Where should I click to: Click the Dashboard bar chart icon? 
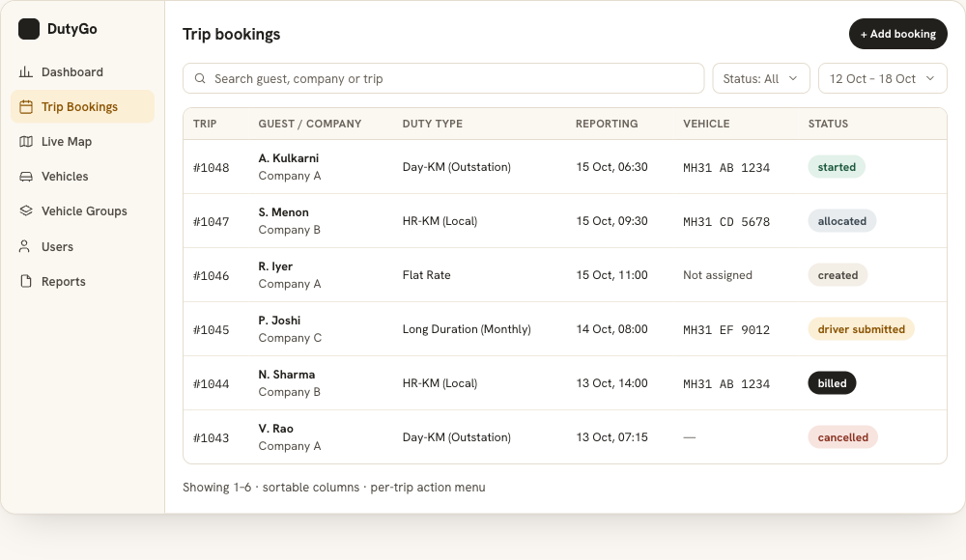pyautogui.click(x=26, y=72)
